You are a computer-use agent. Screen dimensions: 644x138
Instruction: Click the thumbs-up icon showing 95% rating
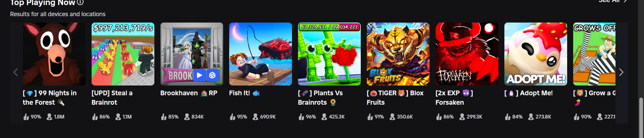[233, 117]
